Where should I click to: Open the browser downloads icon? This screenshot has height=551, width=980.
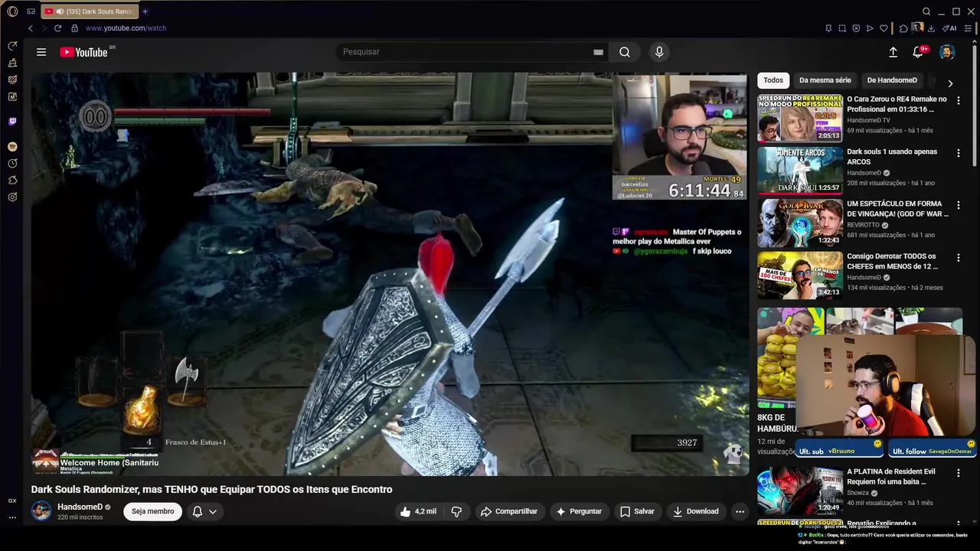point(931,28)
